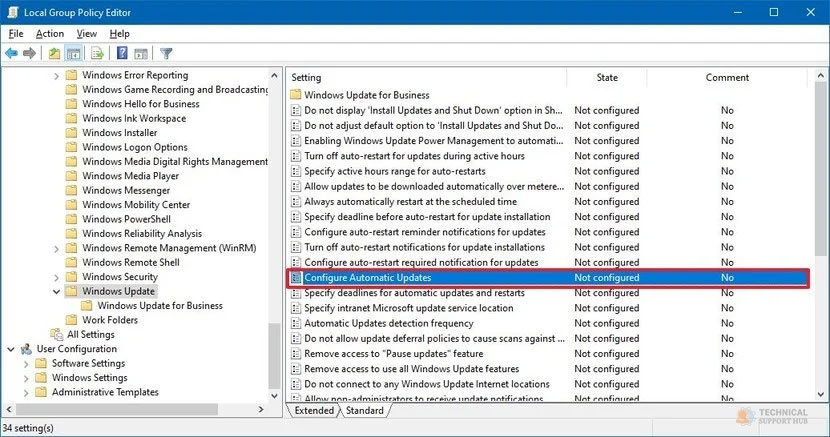
Task: Click the Windows Security folder icon
Action: coord(71,277)
